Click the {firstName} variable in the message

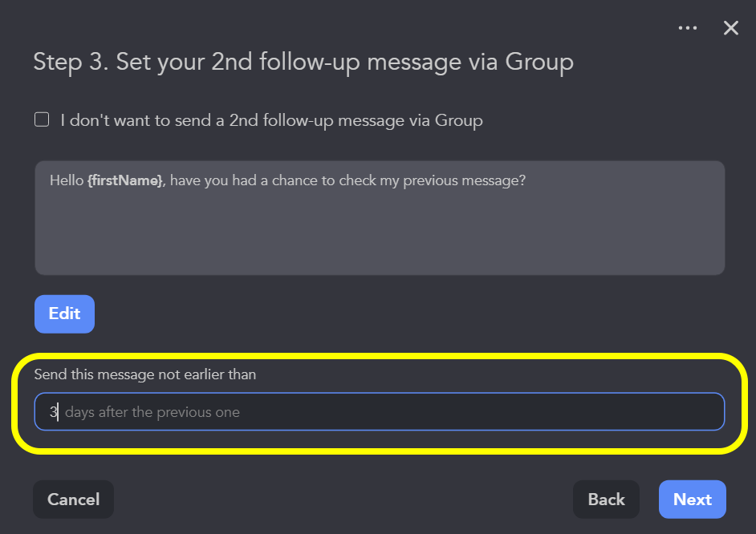tap(124, 180)
